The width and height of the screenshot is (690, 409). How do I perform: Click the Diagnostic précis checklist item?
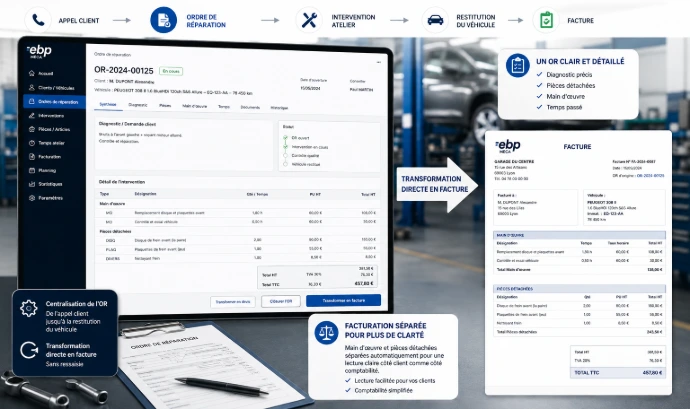coord(565,75)
